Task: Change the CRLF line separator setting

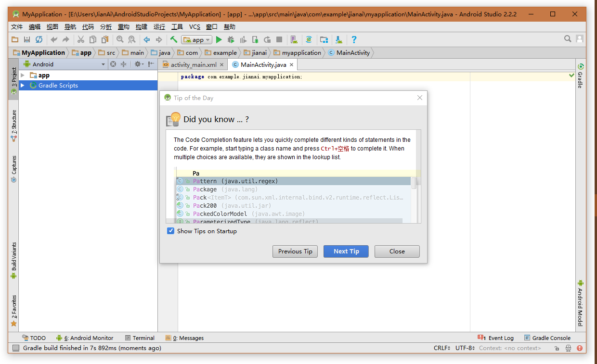Action: [442, 348]
